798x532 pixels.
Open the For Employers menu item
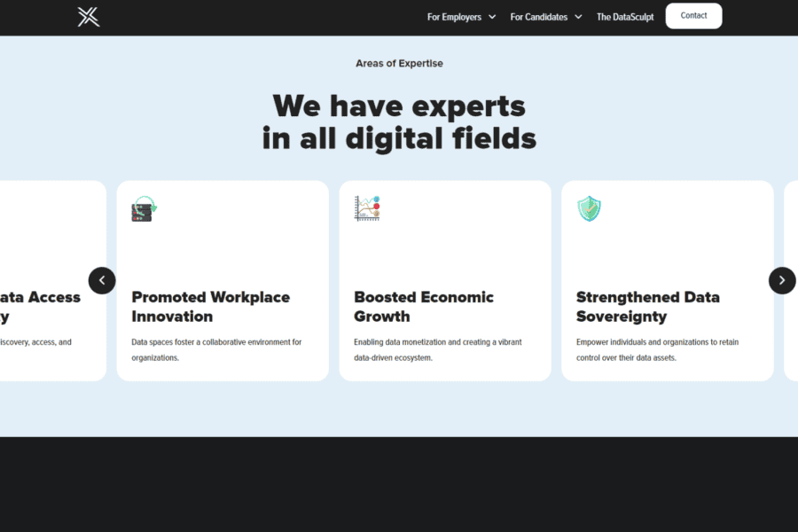tap(454, 17)
